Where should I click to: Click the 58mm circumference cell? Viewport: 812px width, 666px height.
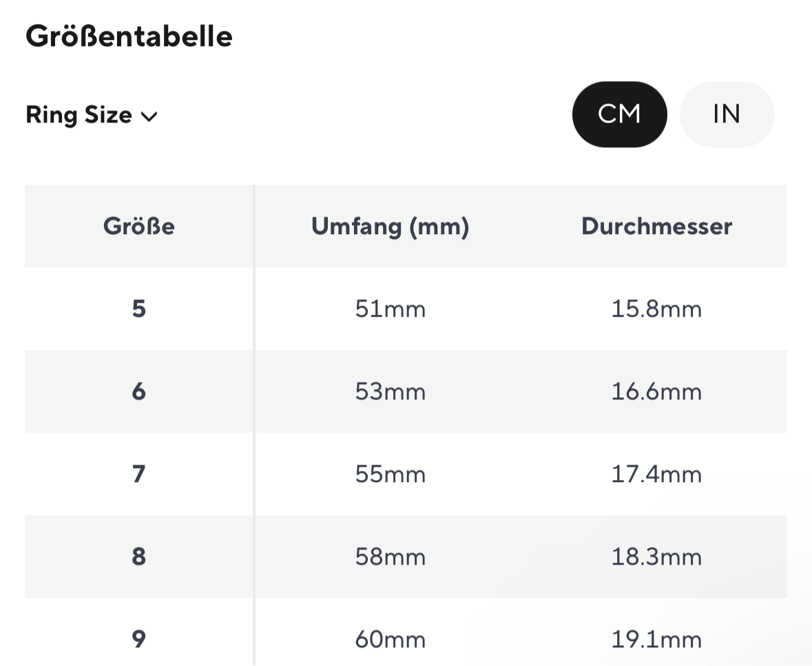pos(391,556)
